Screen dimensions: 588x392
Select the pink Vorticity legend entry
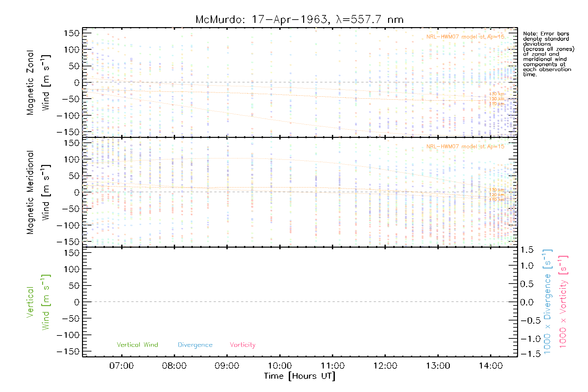click(x=242, y=345)
